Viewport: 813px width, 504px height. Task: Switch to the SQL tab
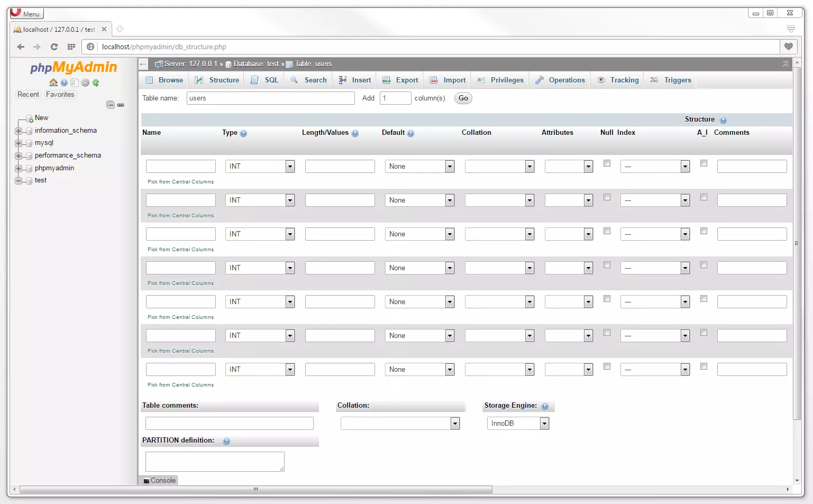(264, 80)
